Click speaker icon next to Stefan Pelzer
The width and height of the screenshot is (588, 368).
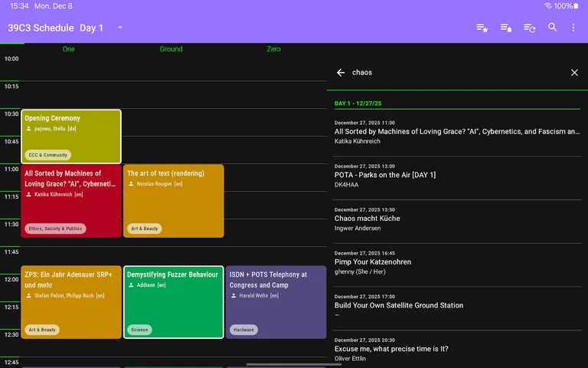coord(28,295)
